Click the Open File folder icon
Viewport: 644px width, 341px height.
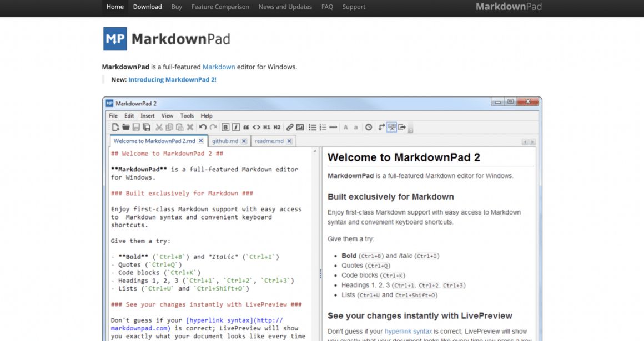tap(126, 127)
